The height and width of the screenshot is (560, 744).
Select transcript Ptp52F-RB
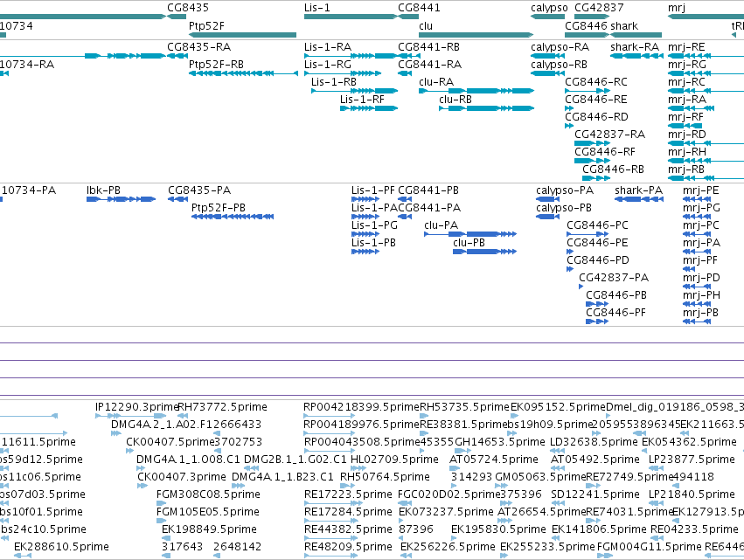[x=216, y=65]
